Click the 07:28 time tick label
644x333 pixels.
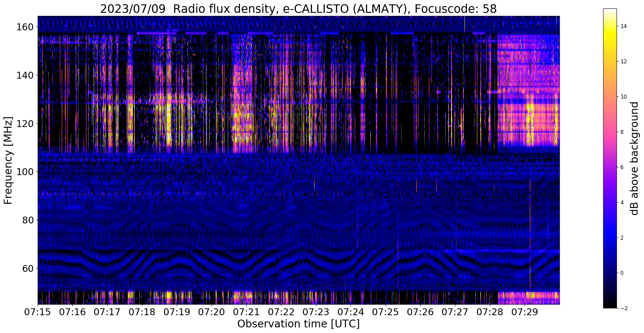click(490, 311)
